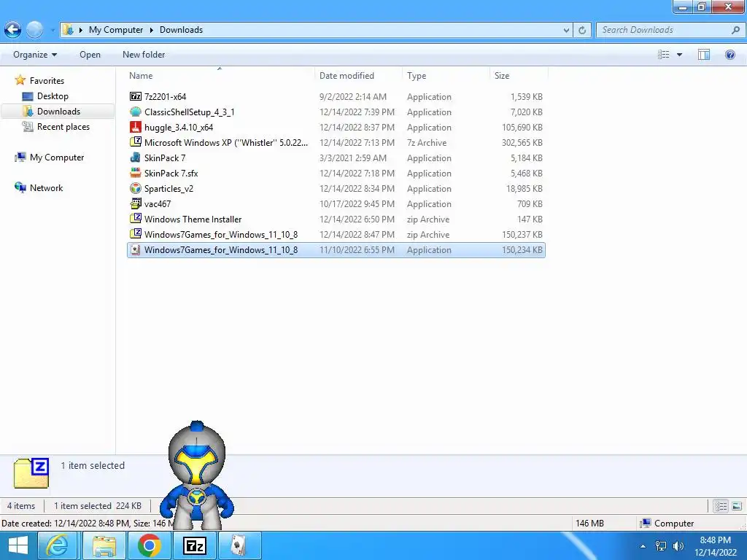Screen dimensions: 747x560
Task: Click the volume speaker tray icon
Action: click(678, 546)
